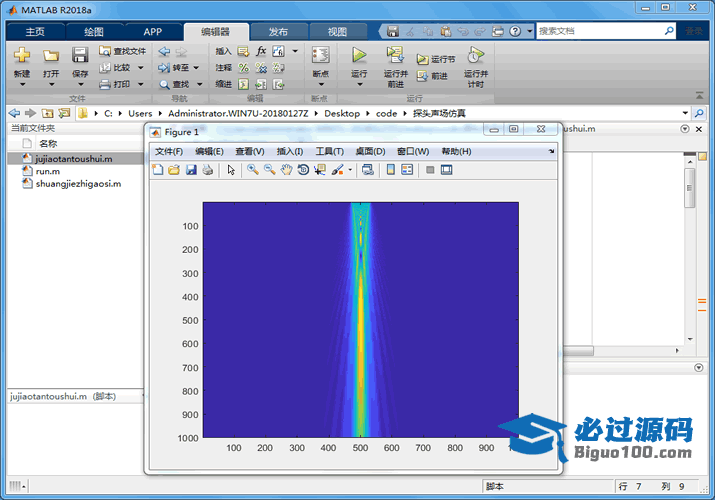Click the blue back navigation arrow in ribbon
715x500 pixels.
pos(164,52)
